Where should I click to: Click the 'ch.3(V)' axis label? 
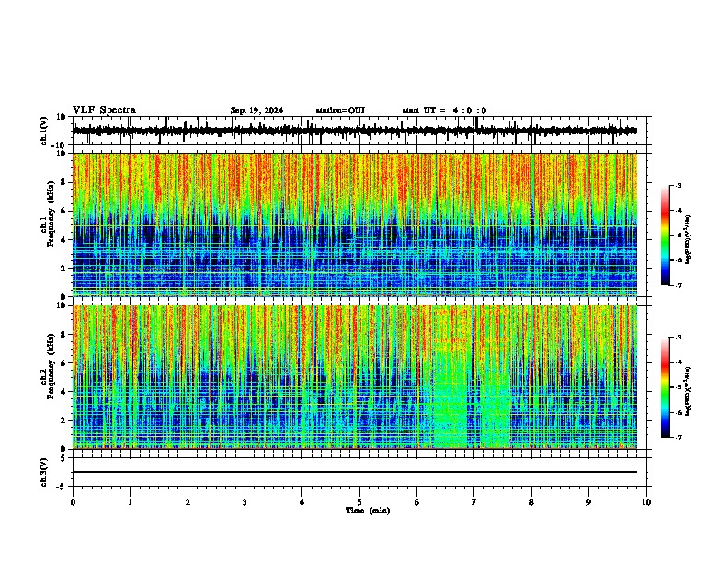coord(43,472)
